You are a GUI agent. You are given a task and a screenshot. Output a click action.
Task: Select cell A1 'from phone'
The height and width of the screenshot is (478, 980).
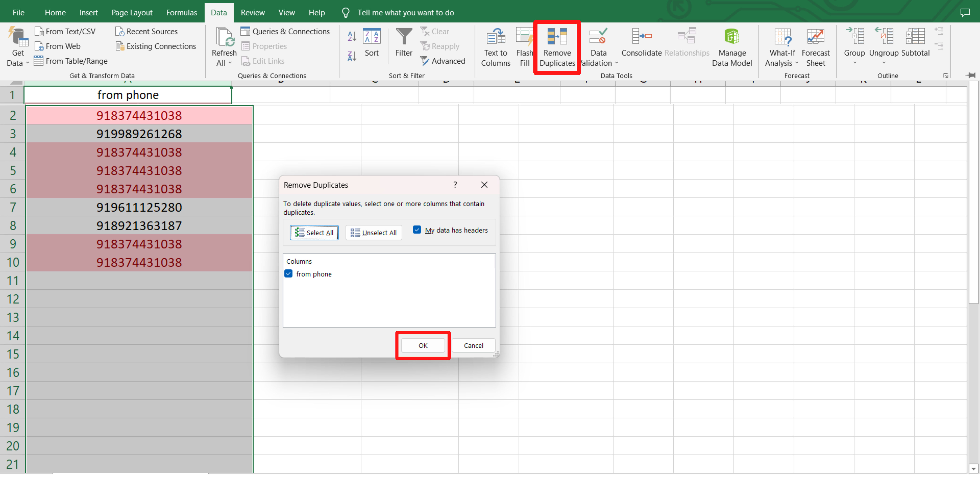(x=128, y=95)
